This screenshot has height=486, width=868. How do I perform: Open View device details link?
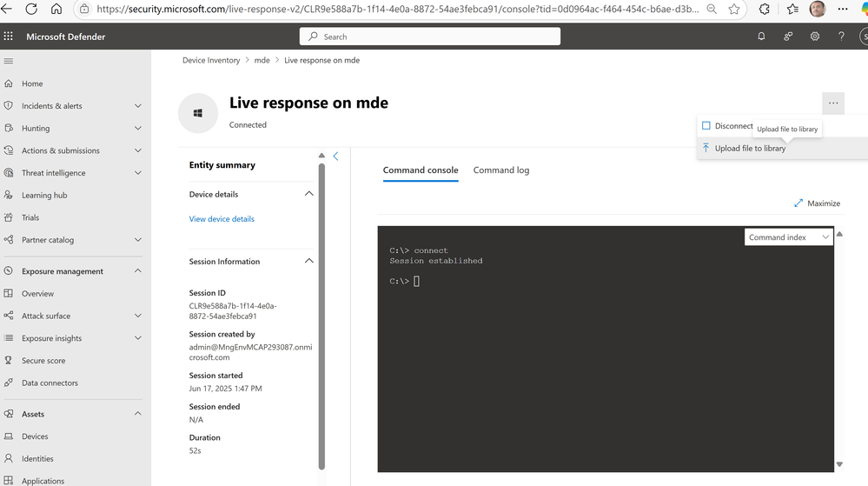(x=222, y=219)
